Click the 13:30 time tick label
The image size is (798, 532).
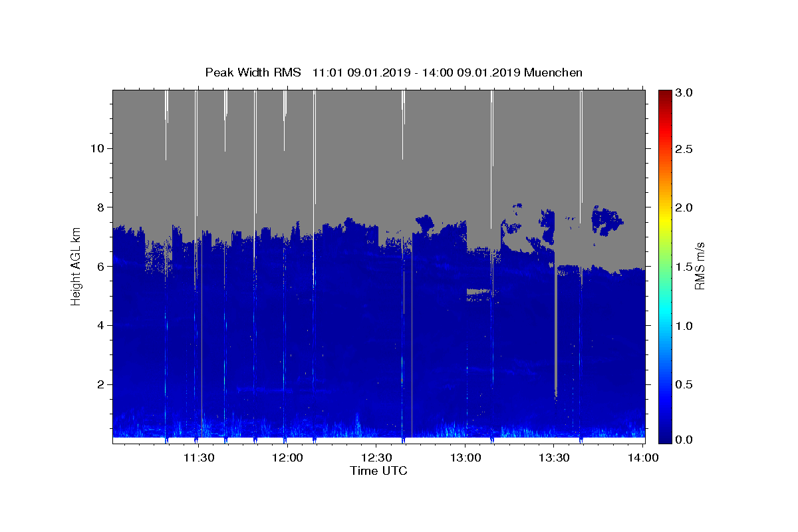click(553, 458)
